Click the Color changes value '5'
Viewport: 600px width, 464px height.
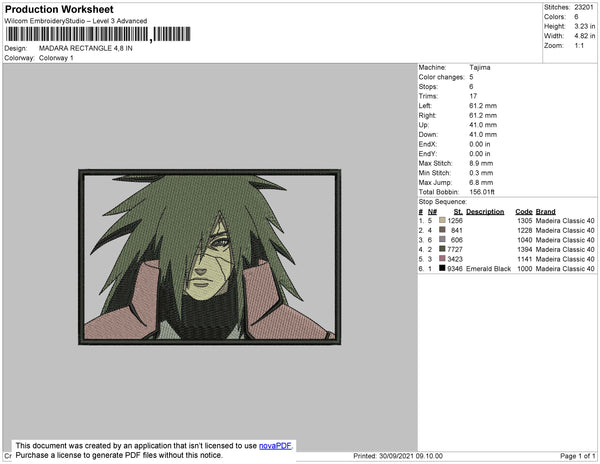coord(471,77)
